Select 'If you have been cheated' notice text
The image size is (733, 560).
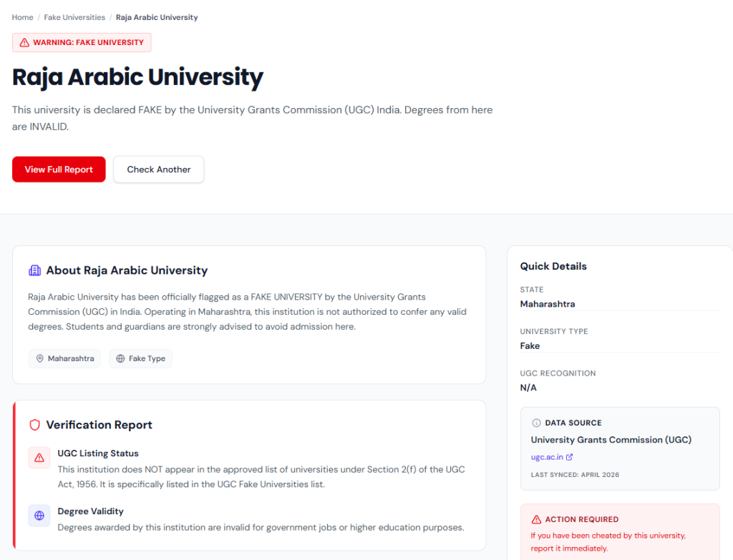pyautogui.click(x=608, y=542)
